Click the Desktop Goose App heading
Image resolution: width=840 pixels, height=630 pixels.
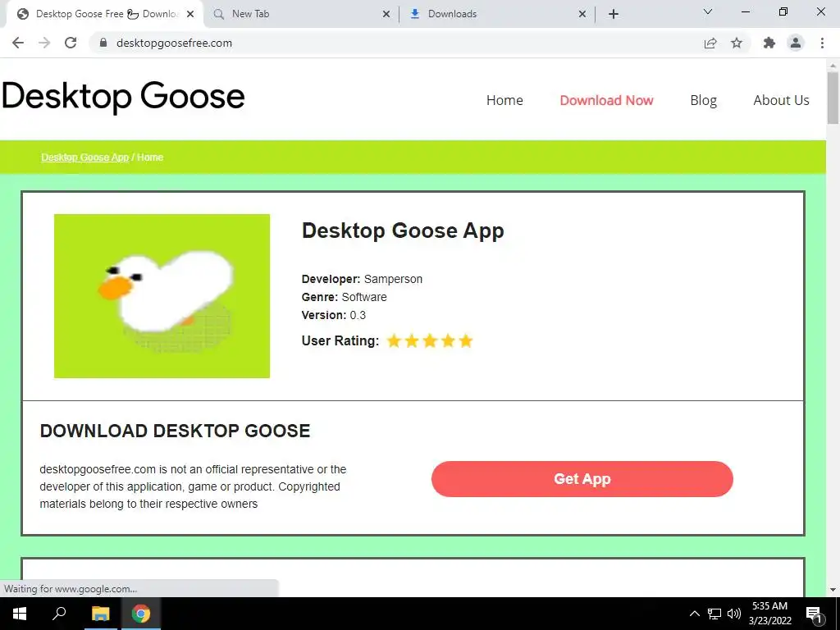403,231
